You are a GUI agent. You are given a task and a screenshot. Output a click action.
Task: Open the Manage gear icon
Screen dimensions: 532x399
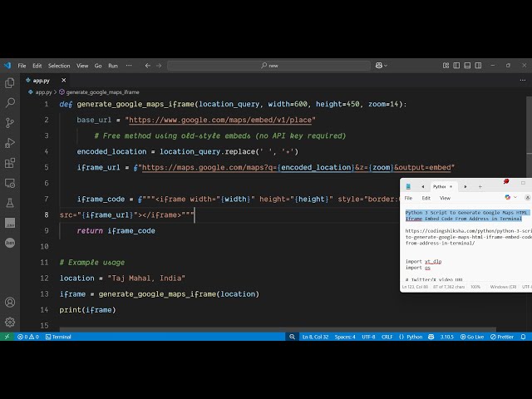(x=10, y=322)
